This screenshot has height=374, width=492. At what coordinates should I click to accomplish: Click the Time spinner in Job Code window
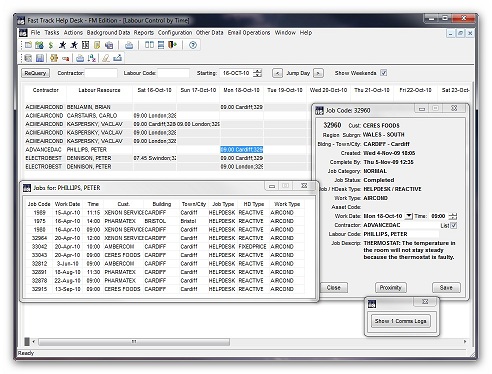(x=453, y=216)
